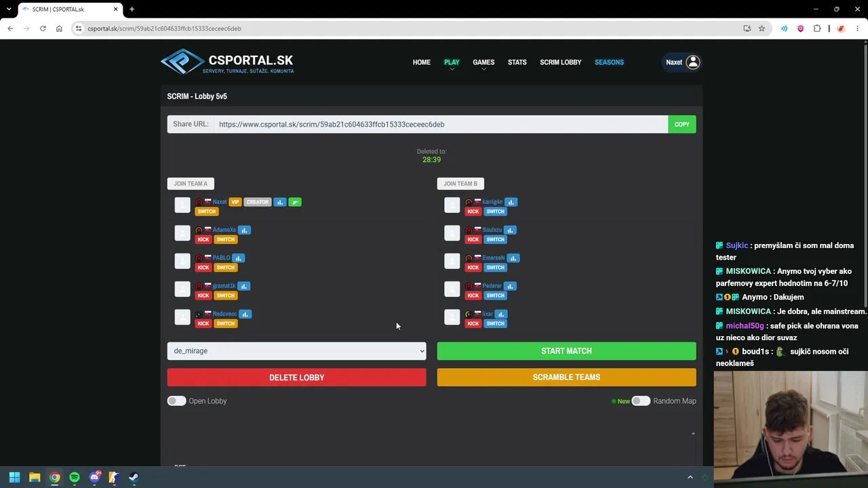Close the SCRIM browser tab
This screenshot has width=868, height=488.
pyautogui.click(x=115, y=9)
